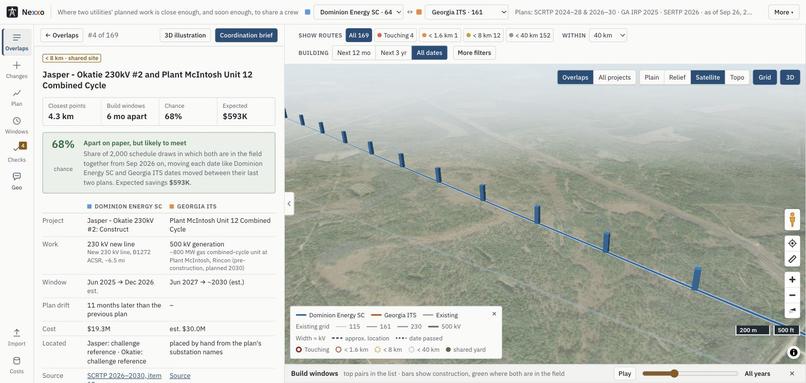Screen dimensions: 806x383
Task: Collapse the left detail panel
Action: 289,204
